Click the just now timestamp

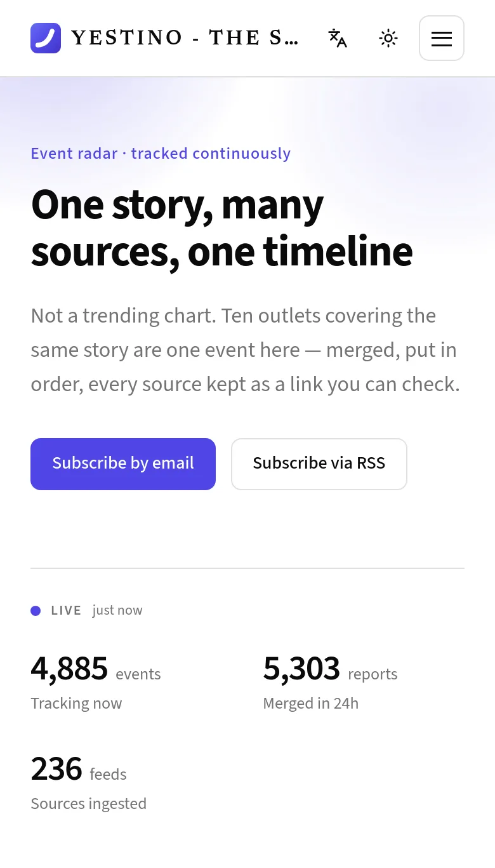[x=117, y=610]
